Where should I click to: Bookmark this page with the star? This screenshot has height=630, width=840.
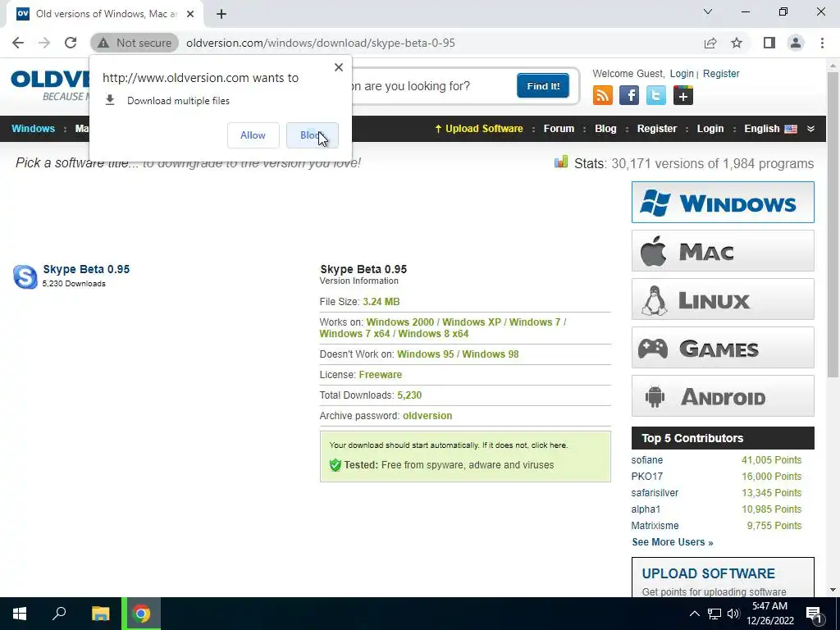pos(737,43)
